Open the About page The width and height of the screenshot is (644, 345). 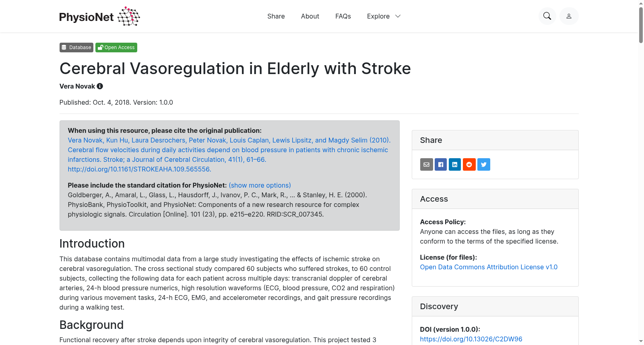tap(310, 16)
